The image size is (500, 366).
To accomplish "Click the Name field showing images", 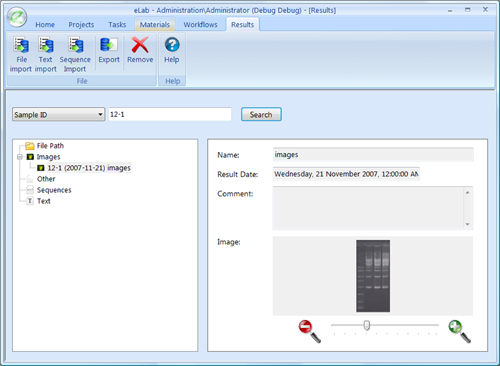I will (x=373, y=155).
